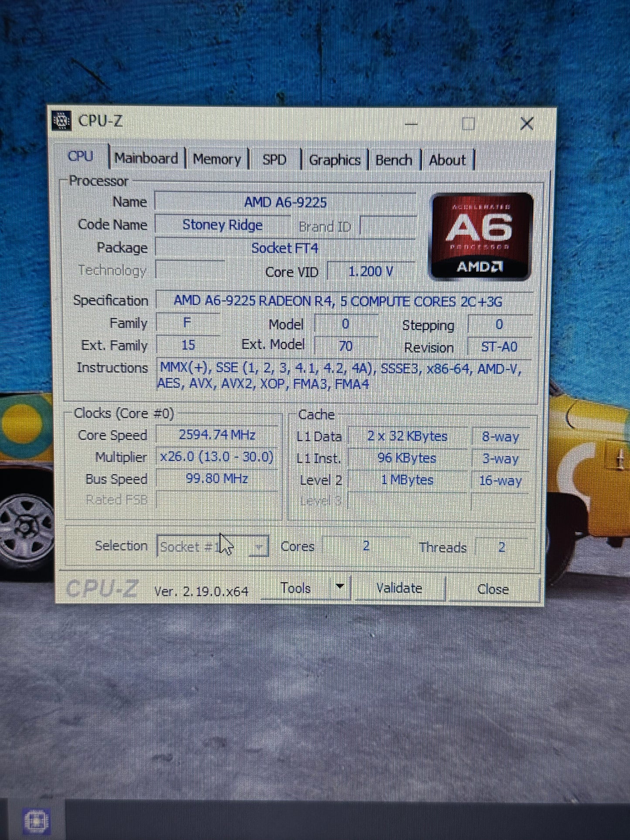Click the Stepping value field
Viewport: 630px width, 840px height.
499,325
